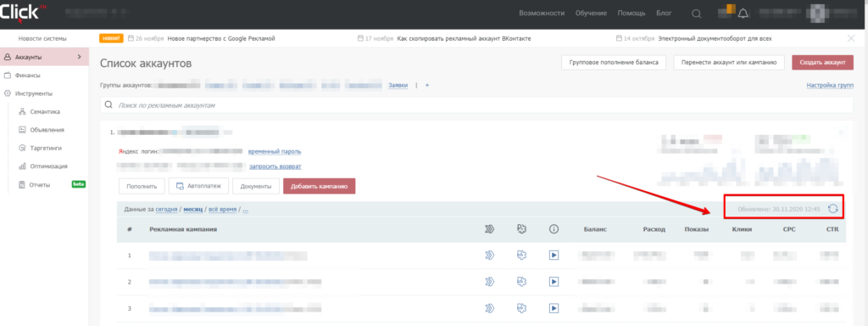Image resolution: width=868 pixels, height=326 pixels.
Task: Click the calendar icon beside 17 ноября news
Action: tap(360, 38)
